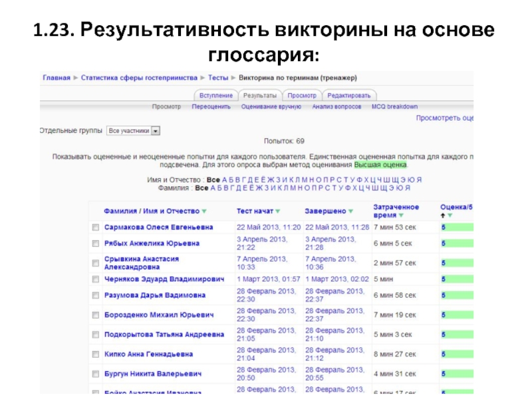Image resolution: width=532 pixels, height=399 pixels.
Task: Click Просмотреть оце... link at right
Action: tap(445, 118)
